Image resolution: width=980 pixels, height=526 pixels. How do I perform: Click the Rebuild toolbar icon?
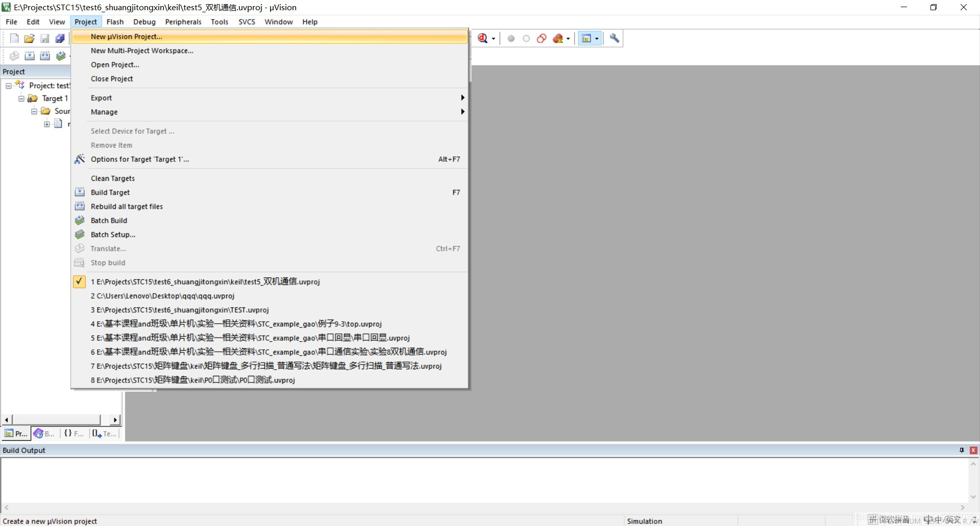click(45, 56)
